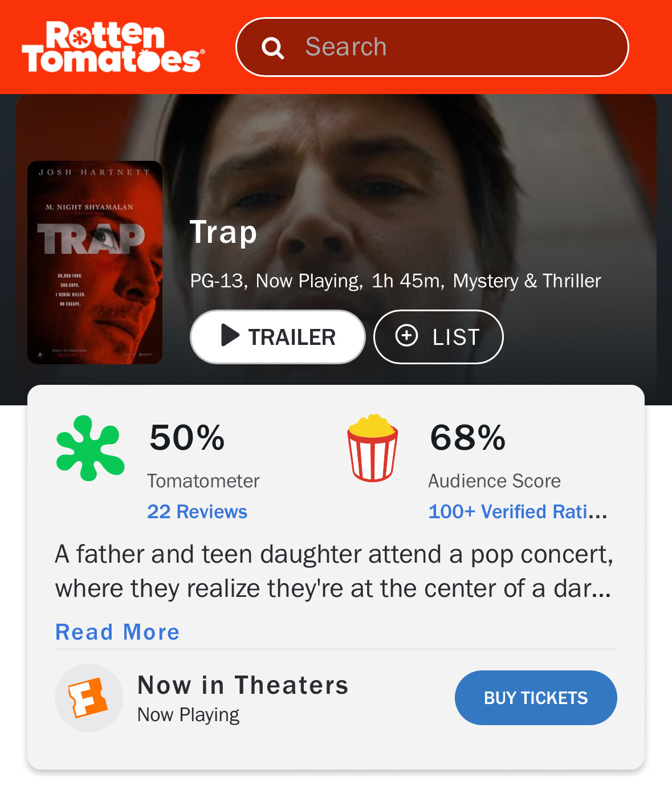The width and height of the screenshot is (672, 789).
Task: Open the Trap movie poster thumbnail
Action: [95, 262]
